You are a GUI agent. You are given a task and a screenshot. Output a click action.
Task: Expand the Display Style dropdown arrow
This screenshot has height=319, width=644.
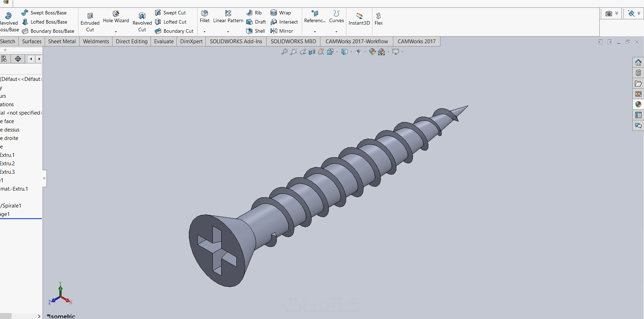(351, 52)
